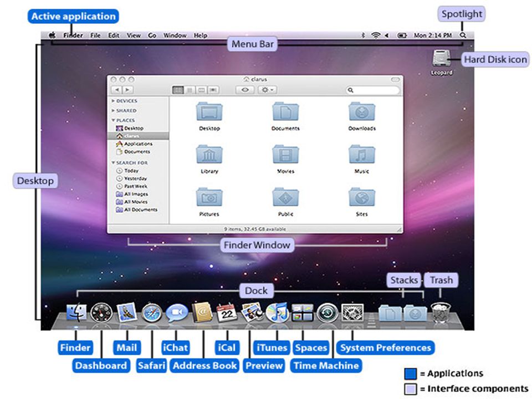Switch to icon view in the Finder toolbar
Screen dimensions: 532x399
178,90
